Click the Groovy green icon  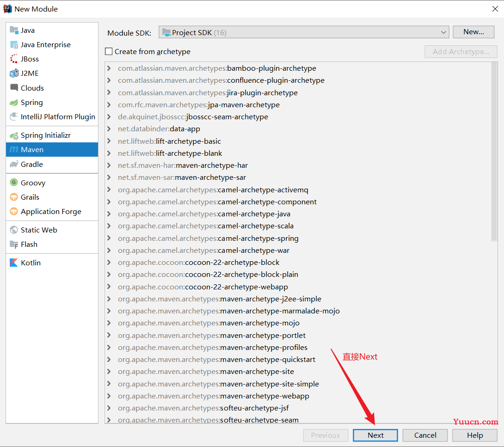coord(14,183)
